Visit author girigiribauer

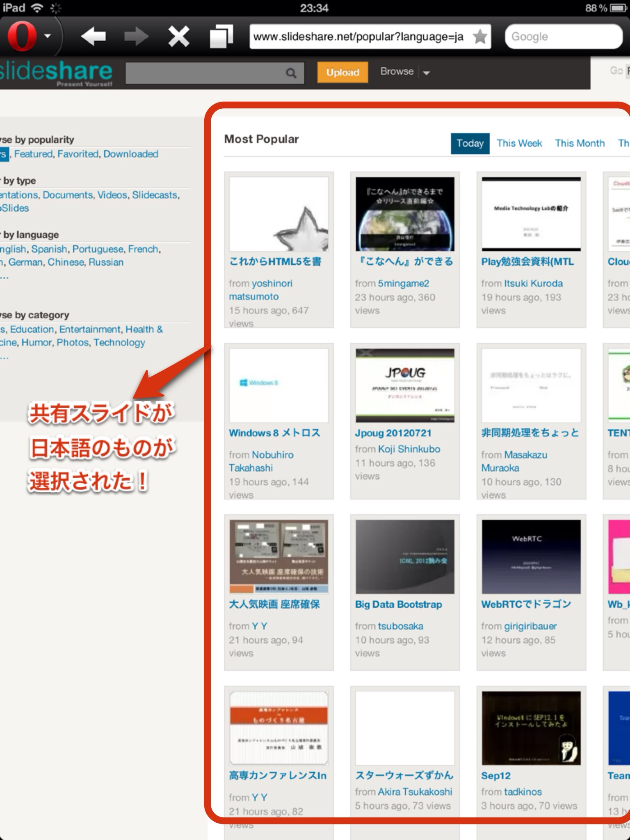[530, 626]
